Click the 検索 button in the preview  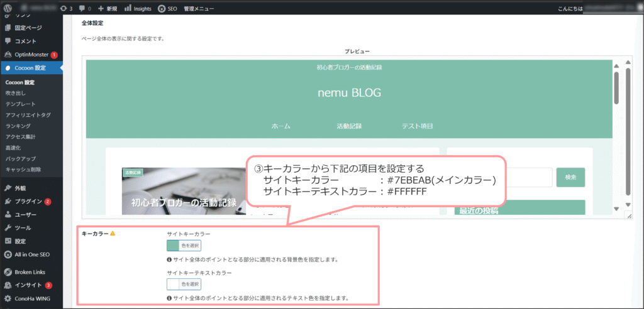pos(570,177)
